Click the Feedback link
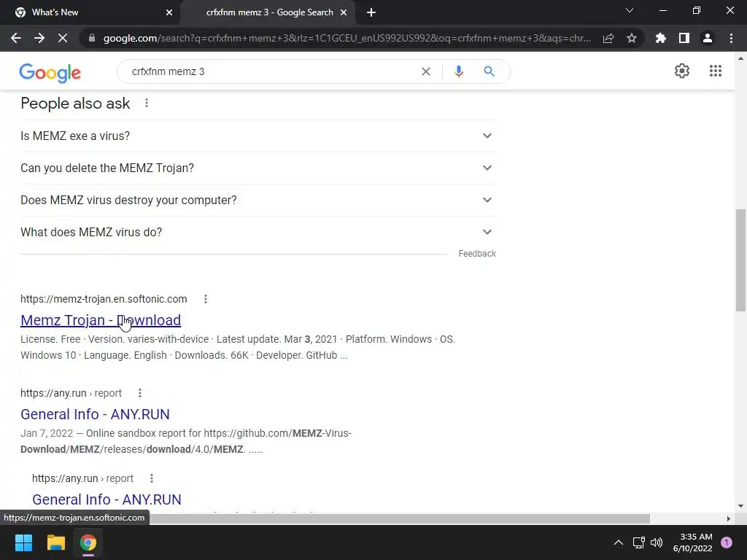 coord(477,254)
